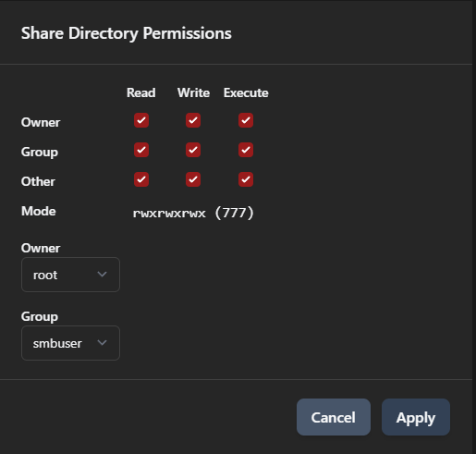The width and height of the screenshot is (476, 454).
Task: Uncheck the Owner Read permission checkbox
Action: coord(141,120)
